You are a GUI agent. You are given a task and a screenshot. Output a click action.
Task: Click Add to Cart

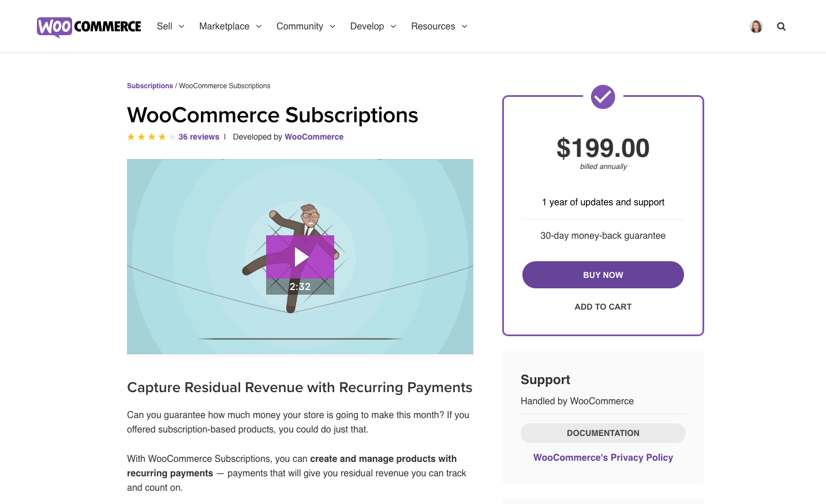[603, 307]
